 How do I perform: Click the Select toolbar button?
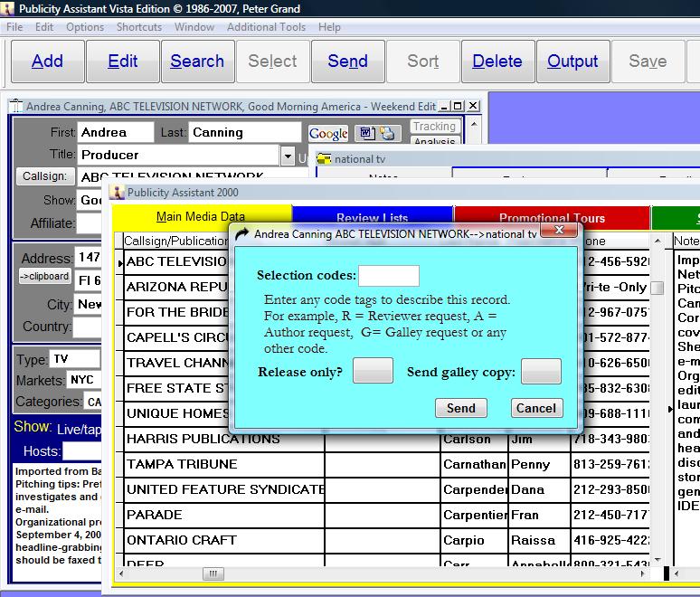273,62
